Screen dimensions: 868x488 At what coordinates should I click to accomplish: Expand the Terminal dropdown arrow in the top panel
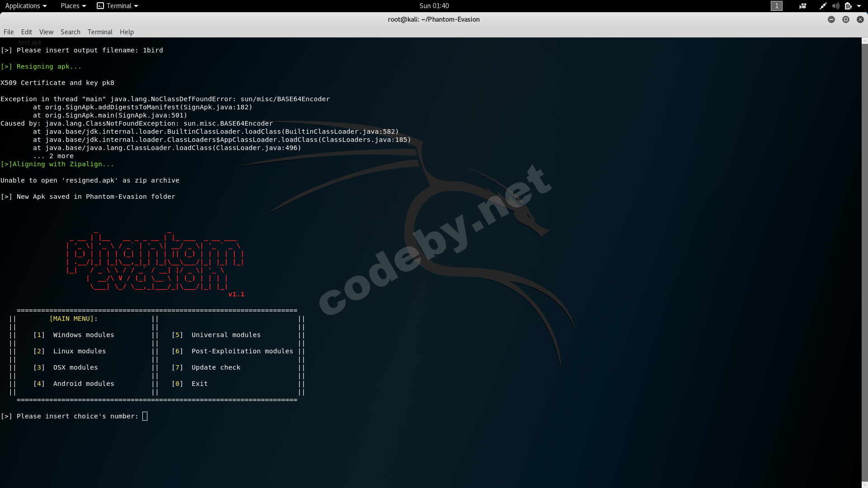point(136,6)
